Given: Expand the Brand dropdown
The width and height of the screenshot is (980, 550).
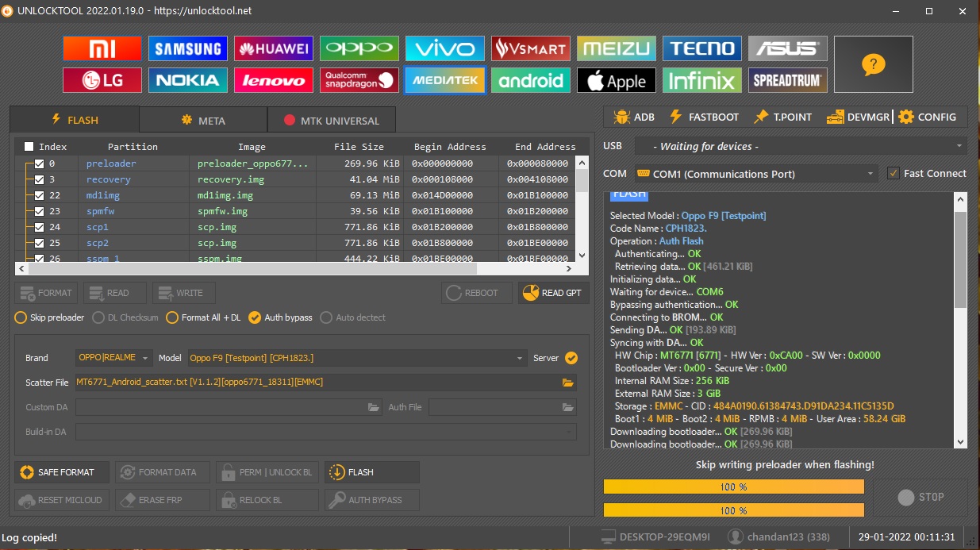Looking at the screenshot, I should (x=114, y=358).
